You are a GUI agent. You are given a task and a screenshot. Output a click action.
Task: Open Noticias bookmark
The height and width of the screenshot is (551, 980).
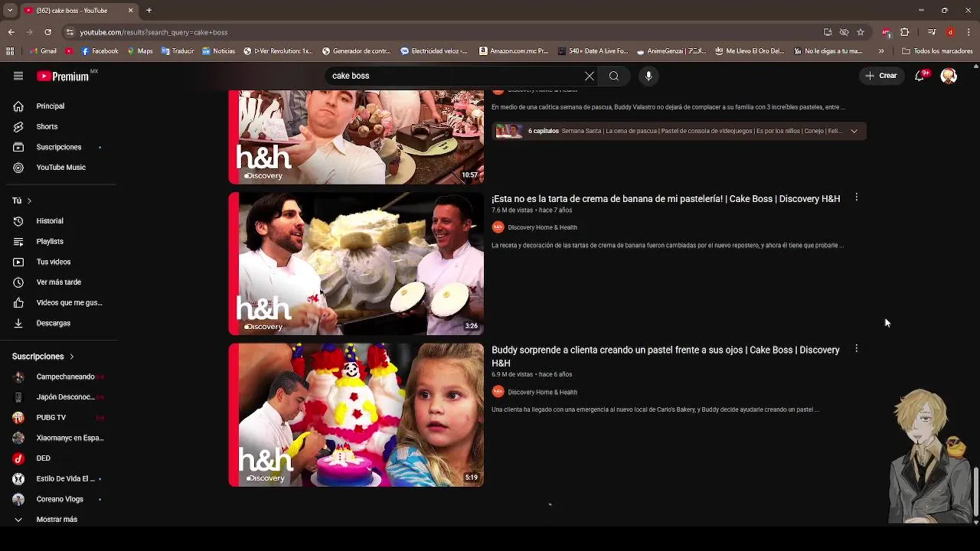tap(218, 51)
